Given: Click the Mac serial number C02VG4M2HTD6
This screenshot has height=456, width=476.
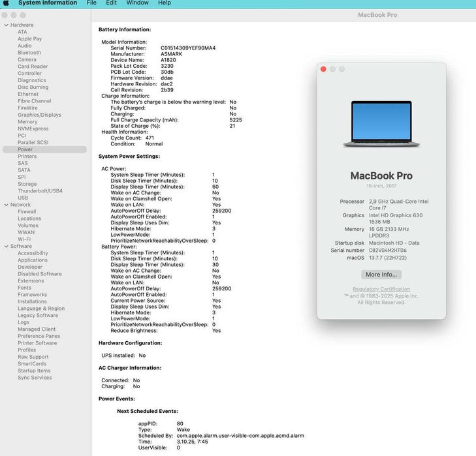Looking at the screenshot, I should (388, 251).
